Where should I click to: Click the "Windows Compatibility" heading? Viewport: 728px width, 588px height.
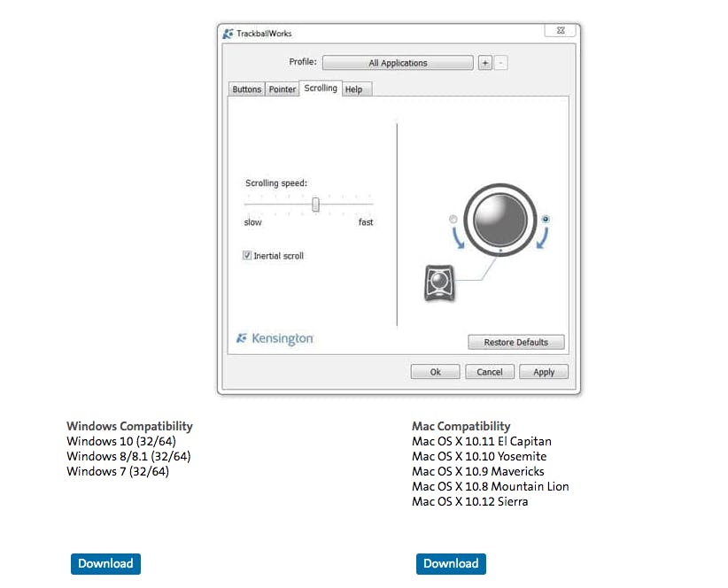[x=129, y=426]
